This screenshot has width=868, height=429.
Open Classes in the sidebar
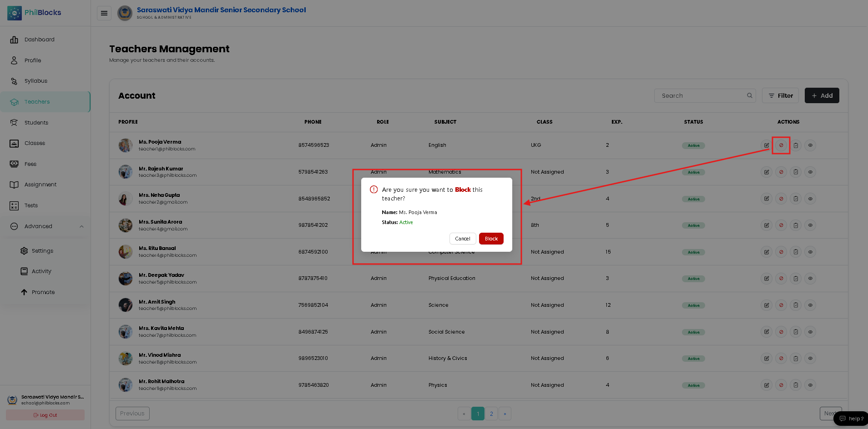tap(45, 143)
